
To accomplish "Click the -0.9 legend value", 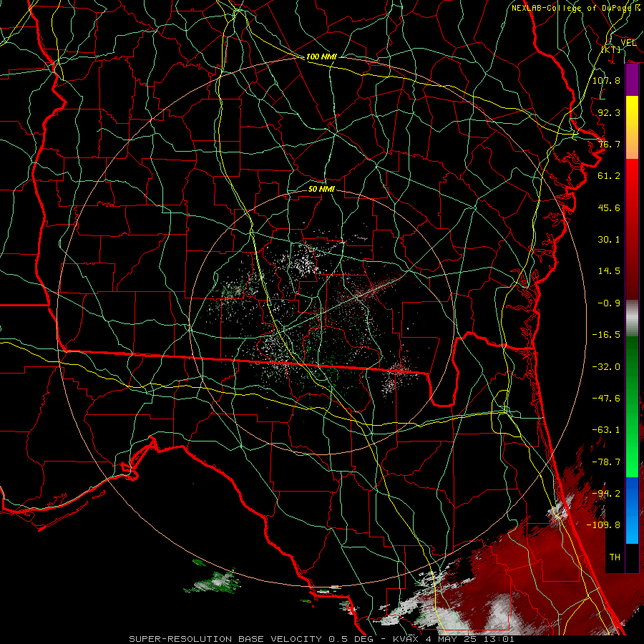I will pos(609,303).
